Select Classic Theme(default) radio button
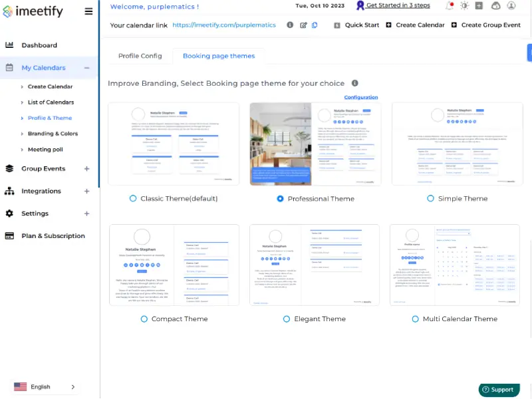The height and width of the screenshot is (399, 532). pos(133,198)
